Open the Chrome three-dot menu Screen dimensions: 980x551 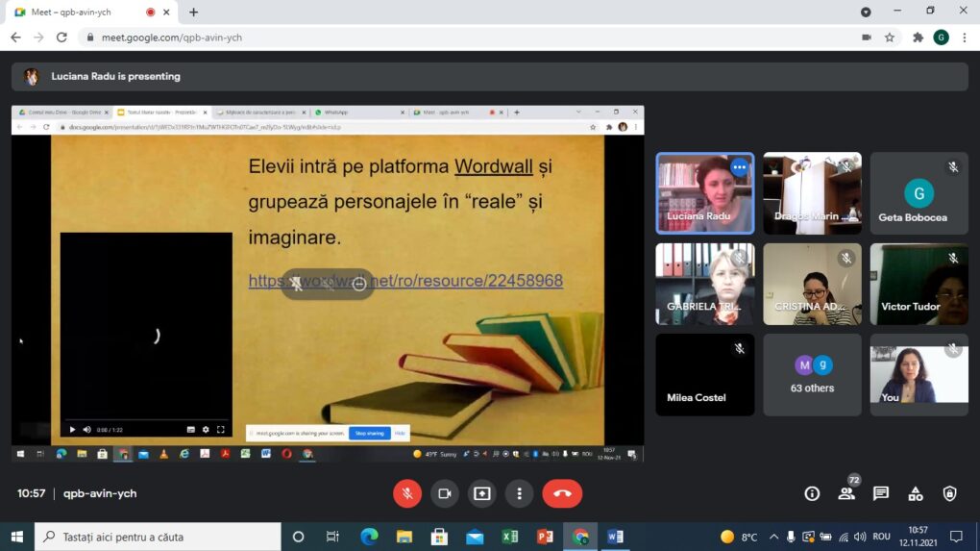(x=965, y=38)
